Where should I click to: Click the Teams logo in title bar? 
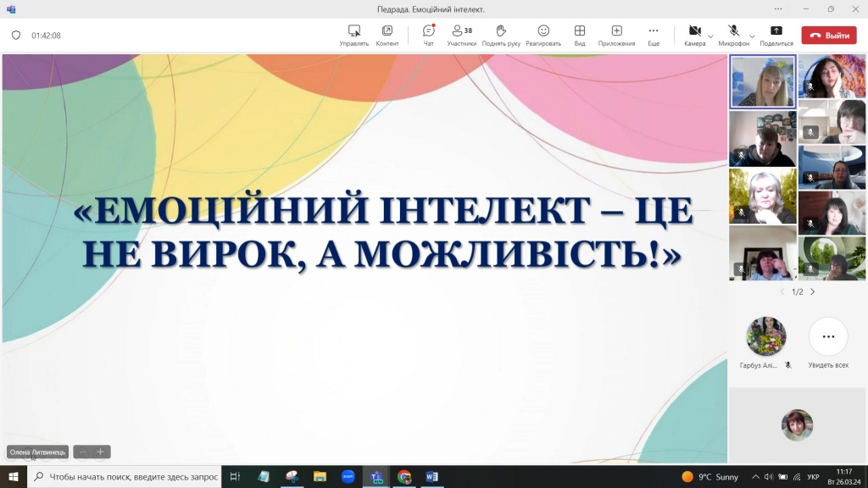tap(11, 9)
